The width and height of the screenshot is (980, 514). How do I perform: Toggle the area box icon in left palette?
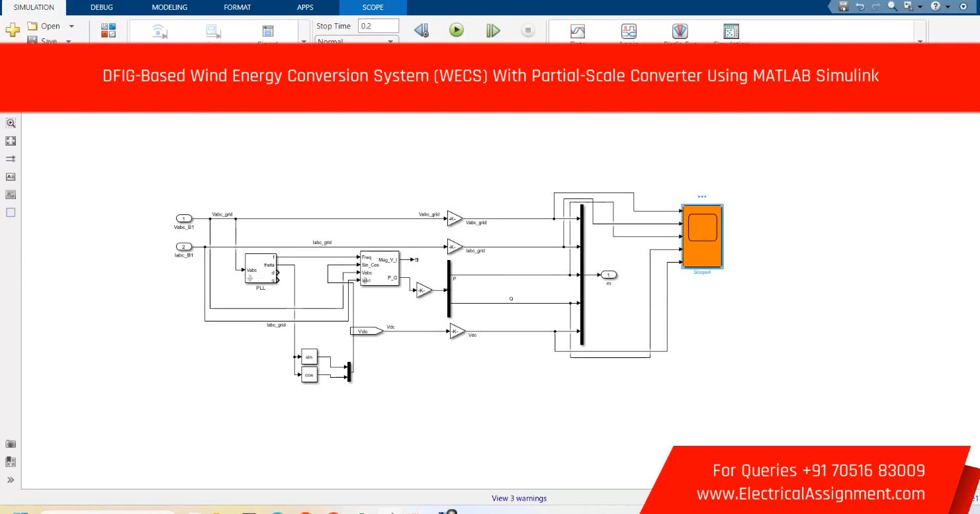pos(11,213)
